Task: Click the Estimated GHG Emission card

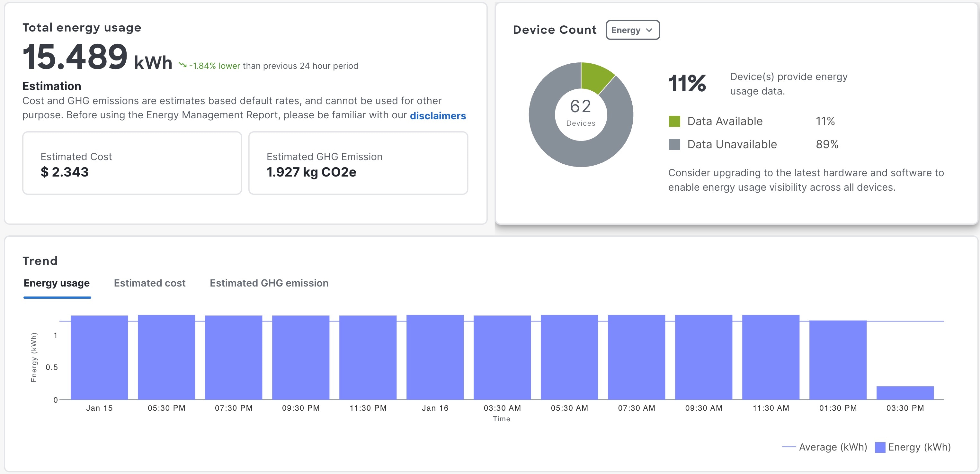Action: tap(358, 163)
